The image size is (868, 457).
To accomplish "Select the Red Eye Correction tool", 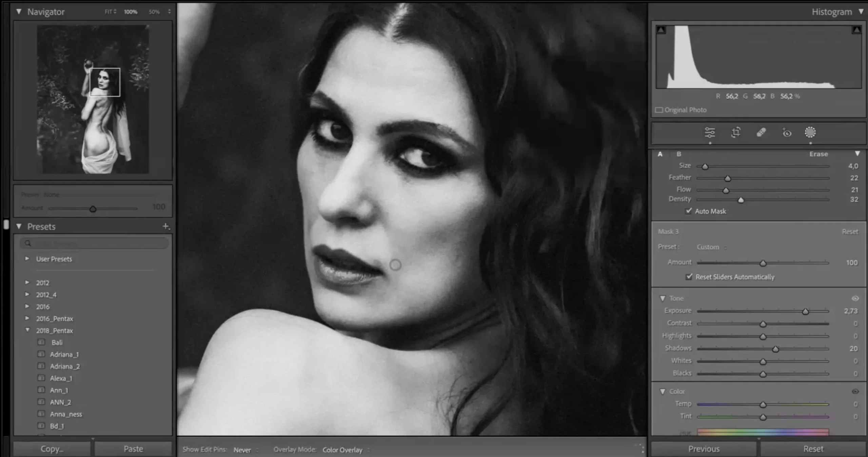I will (x=787, y=133).
